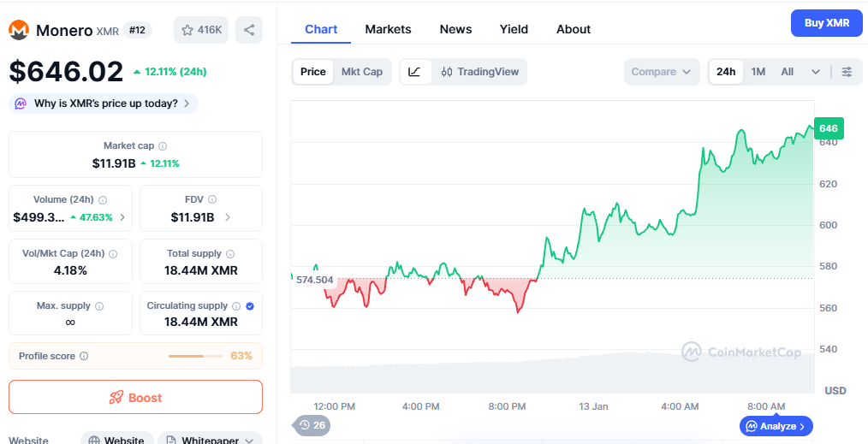
Task: Click the FDV info icon
Action: (212, 199)
